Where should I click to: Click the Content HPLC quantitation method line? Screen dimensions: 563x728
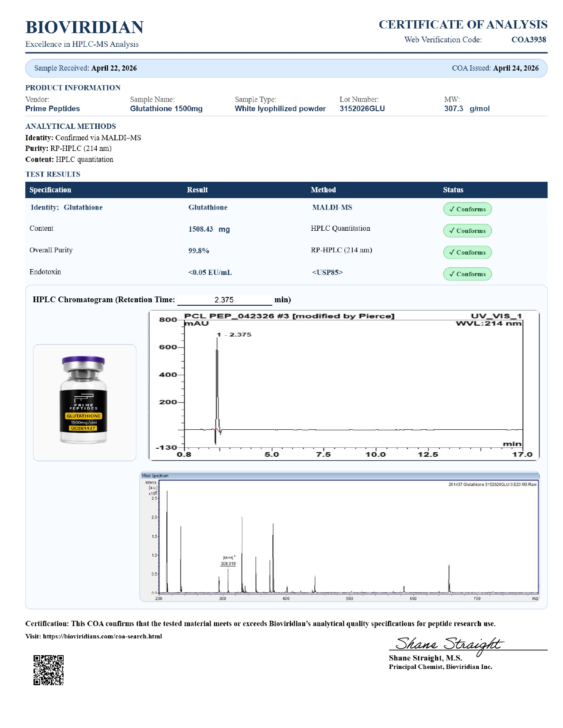69,160
